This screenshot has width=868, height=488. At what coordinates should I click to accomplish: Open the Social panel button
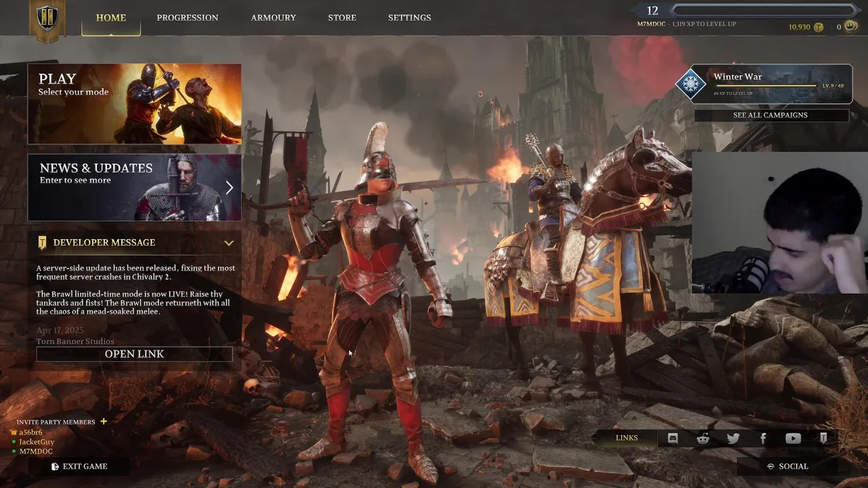click(x=787, y=466)
